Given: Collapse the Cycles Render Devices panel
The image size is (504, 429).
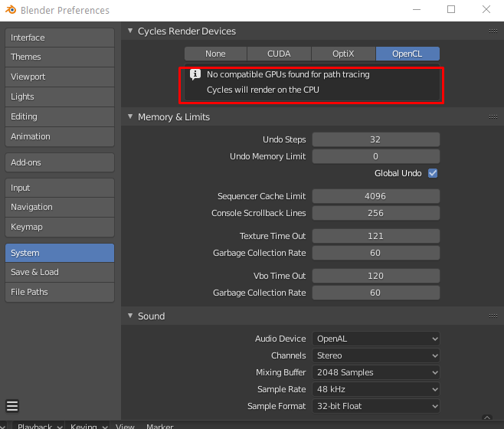Looking at the screenshot, I should [x=130, y=31].
